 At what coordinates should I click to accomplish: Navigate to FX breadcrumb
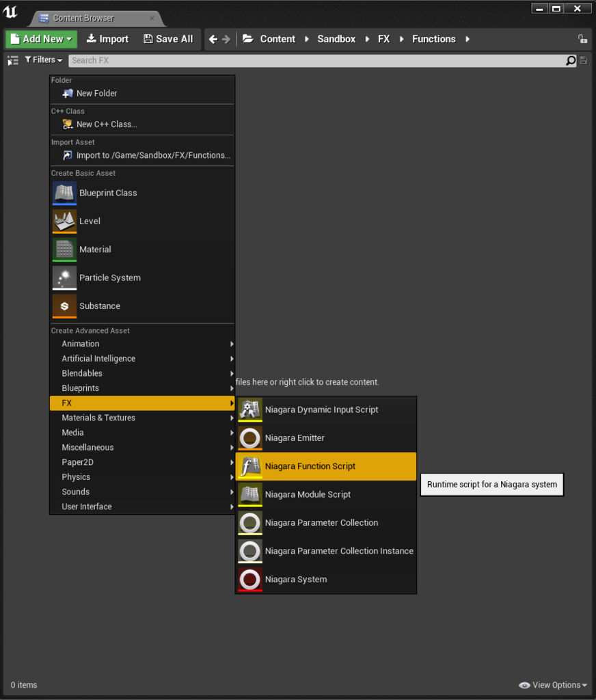(x=383, y=39)
